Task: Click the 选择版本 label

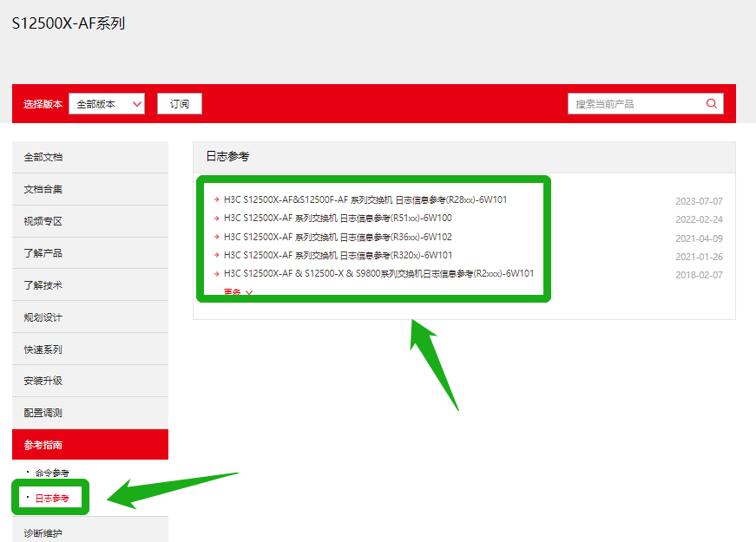Action: pyautogui.click(x=43, y=104)
